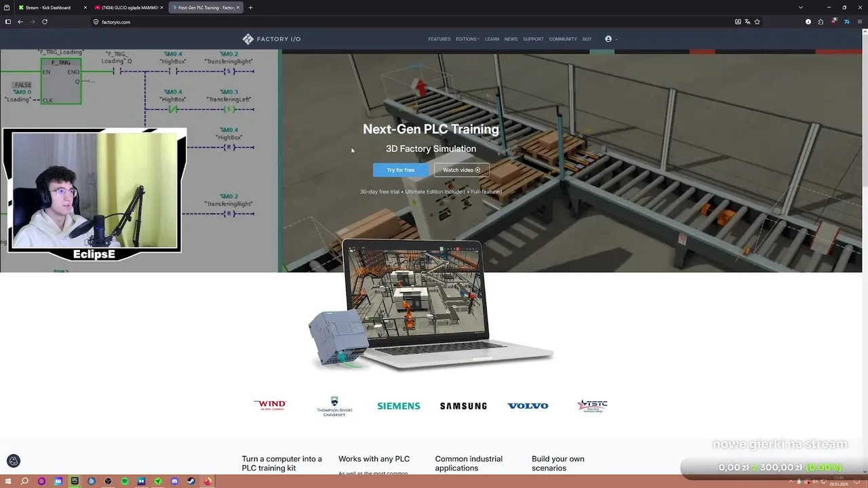Click the TSTC logo
868x488 pixels.
592,406
